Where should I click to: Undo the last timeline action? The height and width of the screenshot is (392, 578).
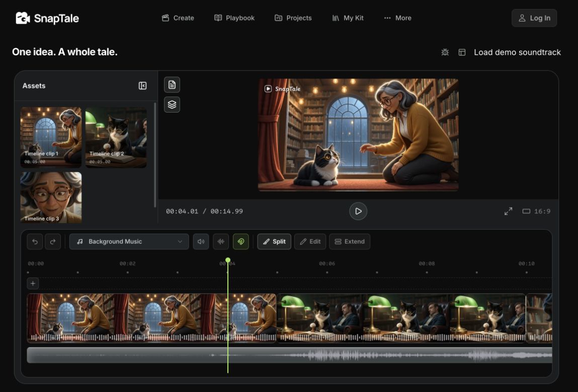(35, 242)
